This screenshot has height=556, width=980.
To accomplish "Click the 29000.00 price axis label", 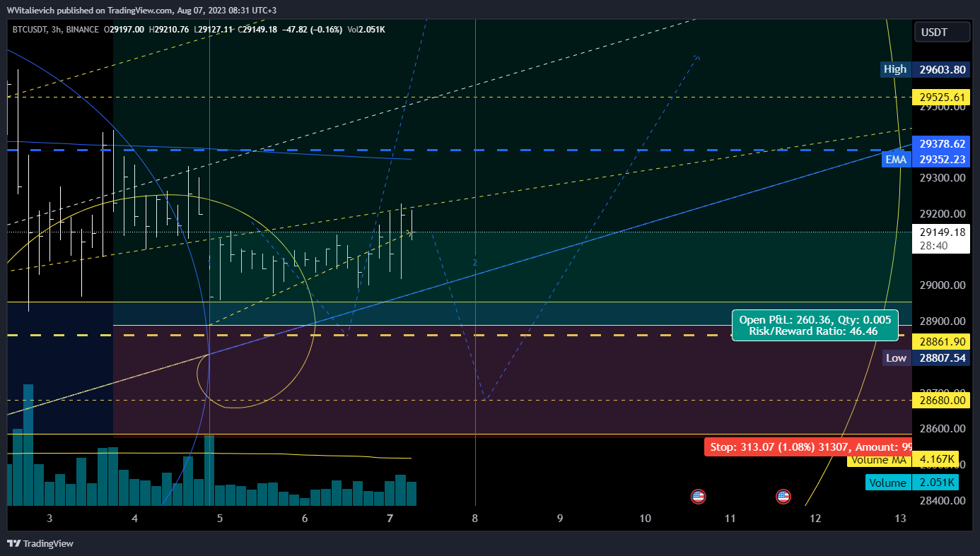I will click(943, 285).
